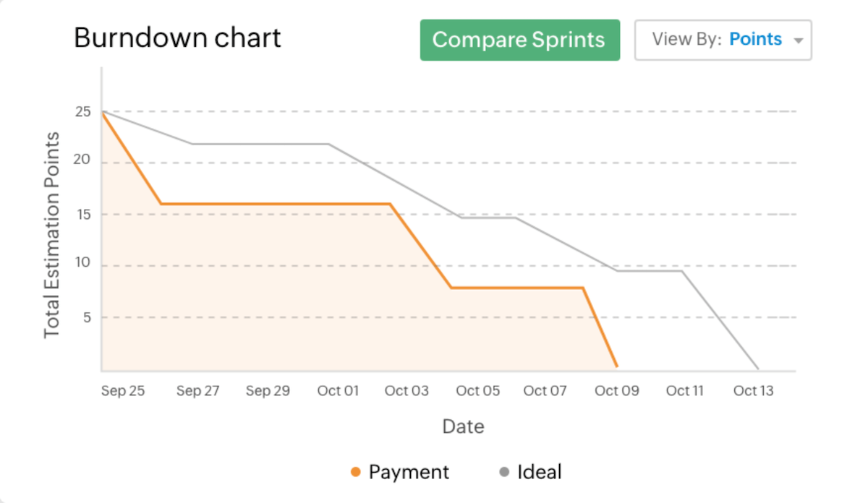Click the Oct 03 date label
Viewport: 868px width, 503px height.
click(407, 391)
